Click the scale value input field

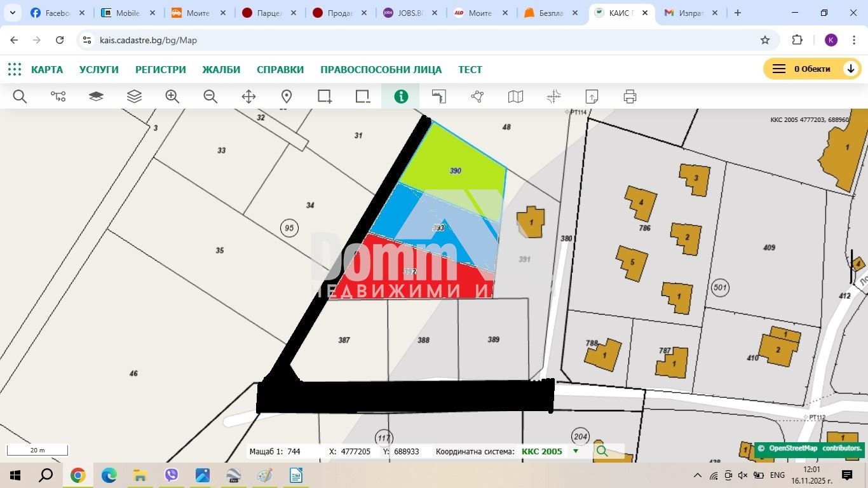click(305, 451)
